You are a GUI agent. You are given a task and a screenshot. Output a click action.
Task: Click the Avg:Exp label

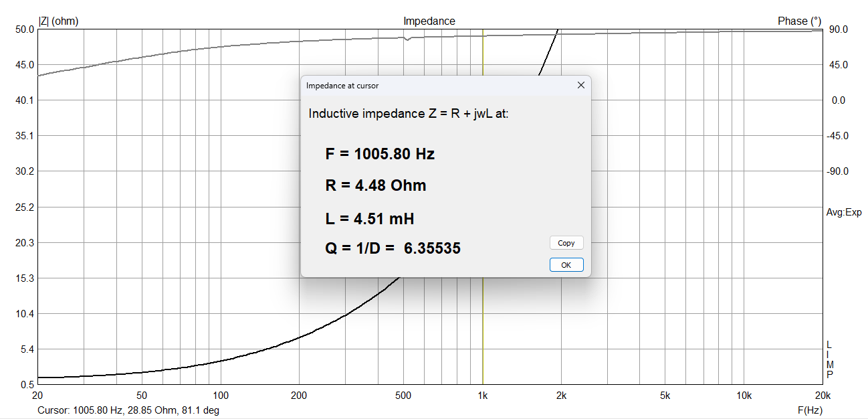point(844,213)
